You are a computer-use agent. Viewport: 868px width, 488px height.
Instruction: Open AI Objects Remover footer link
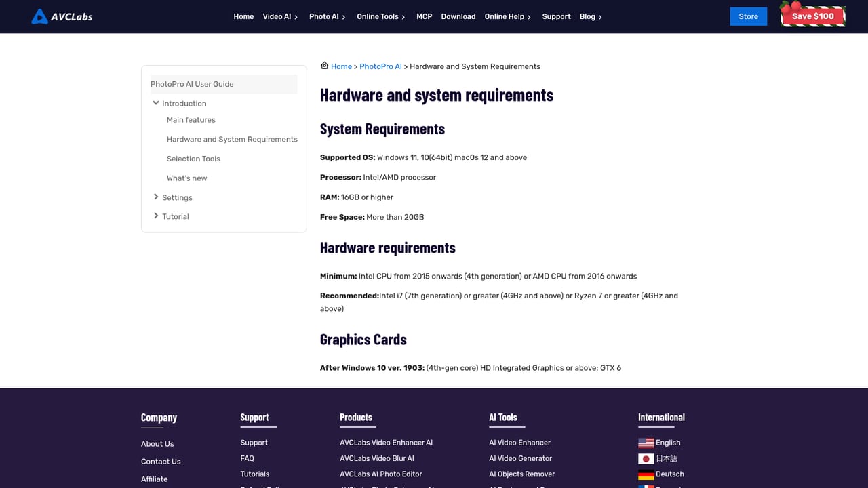[x=521, y=474]
